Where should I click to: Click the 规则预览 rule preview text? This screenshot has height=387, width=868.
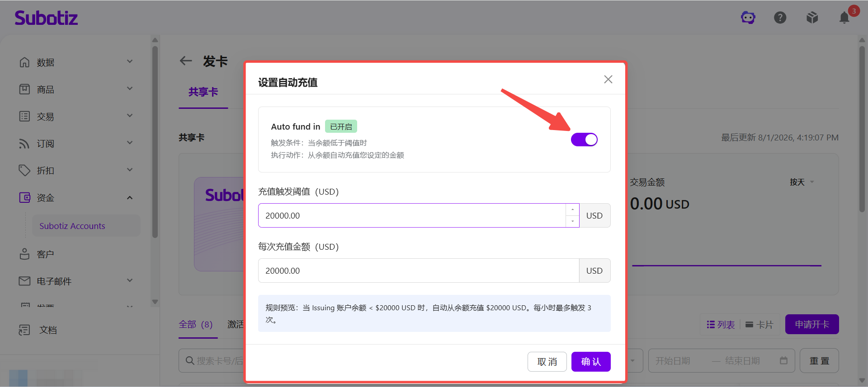[x=428, y=313]
